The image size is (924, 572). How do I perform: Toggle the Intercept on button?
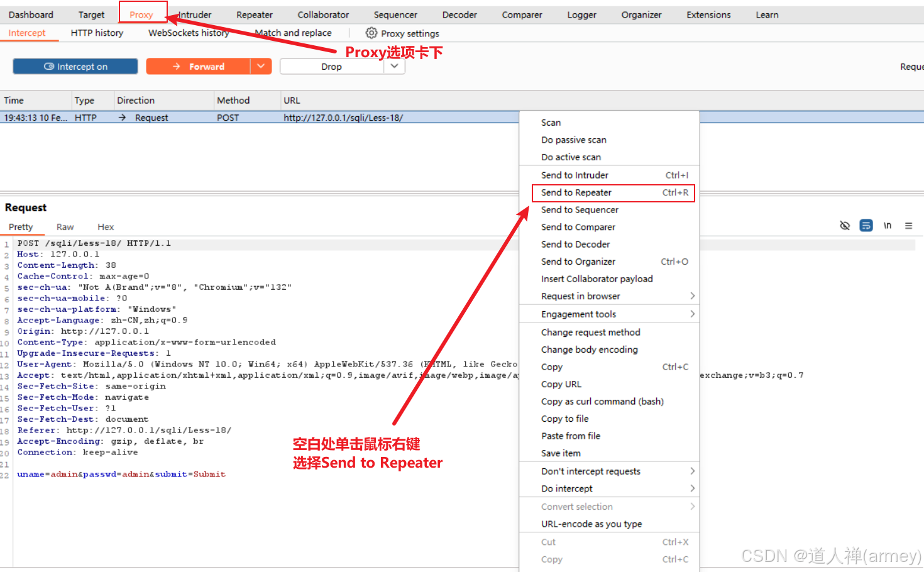[75, 67]
